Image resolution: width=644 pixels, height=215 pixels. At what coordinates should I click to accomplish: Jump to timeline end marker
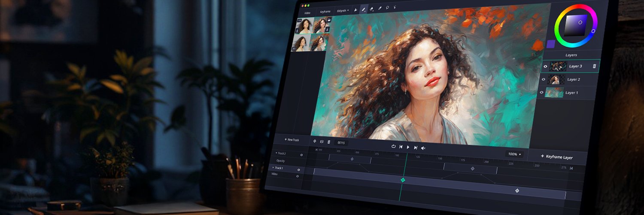point(571,168)
